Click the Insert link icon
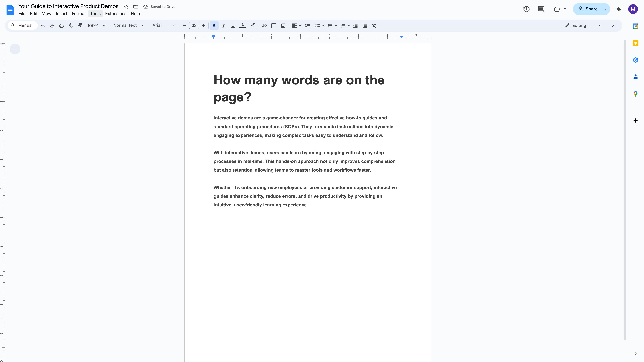The height and width of the screenshot is (362, 644). (264, 26)
